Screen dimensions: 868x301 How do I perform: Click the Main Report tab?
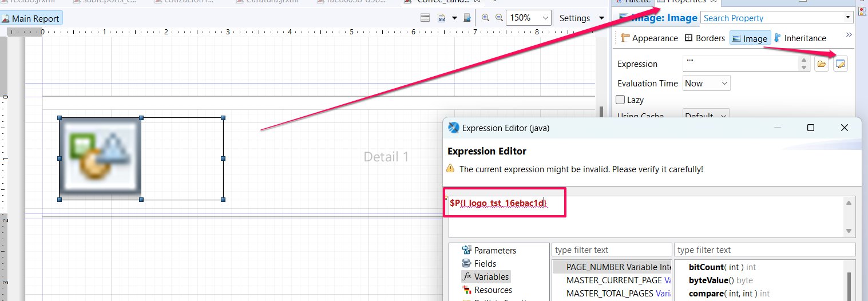(x=31, y=18)
